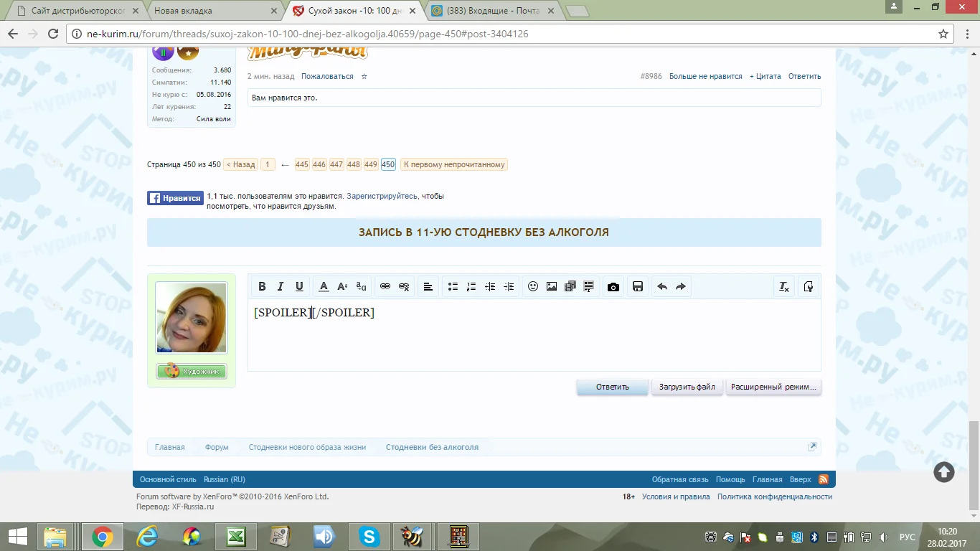Click the Ответить link on post #8986

click(x=805, y=76)
